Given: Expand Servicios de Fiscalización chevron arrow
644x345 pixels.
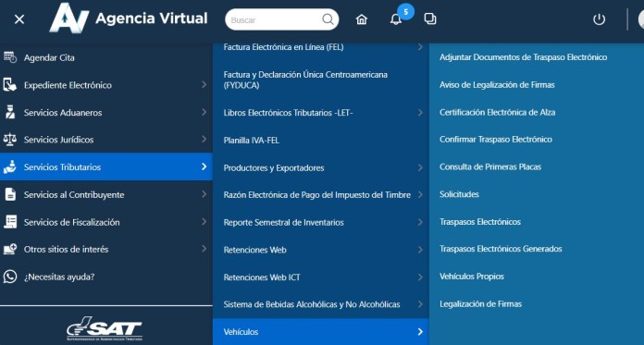Looking at the screenshot, I should click(x=204, y=221).
